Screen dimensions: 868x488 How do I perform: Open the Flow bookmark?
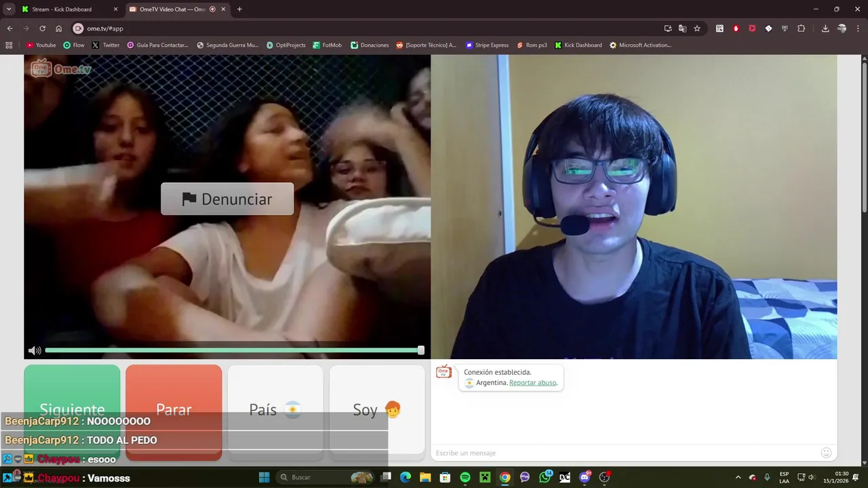(x=74, y=45)
